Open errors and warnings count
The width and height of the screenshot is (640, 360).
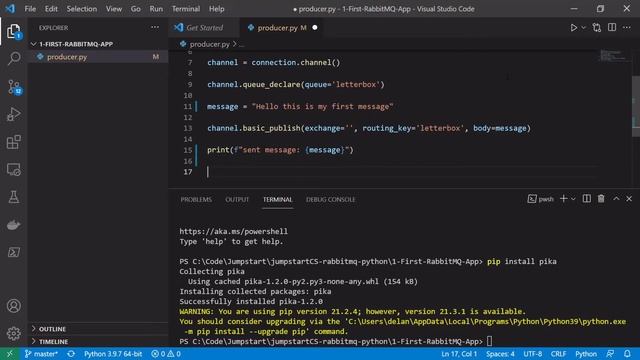point(166,354)
